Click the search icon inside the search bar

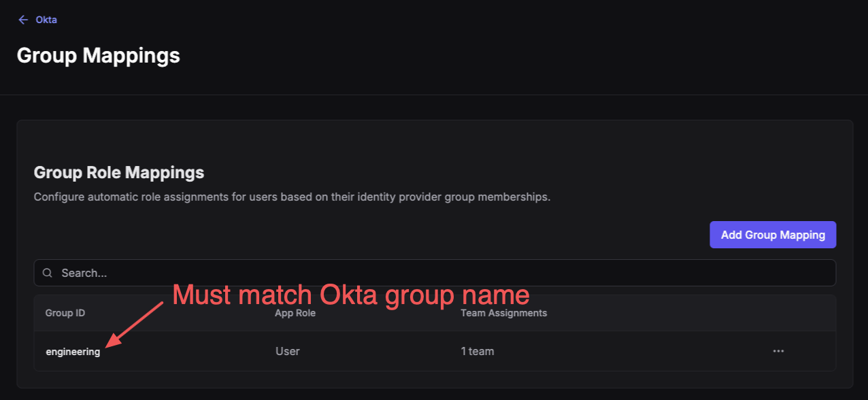click(47, 272)
